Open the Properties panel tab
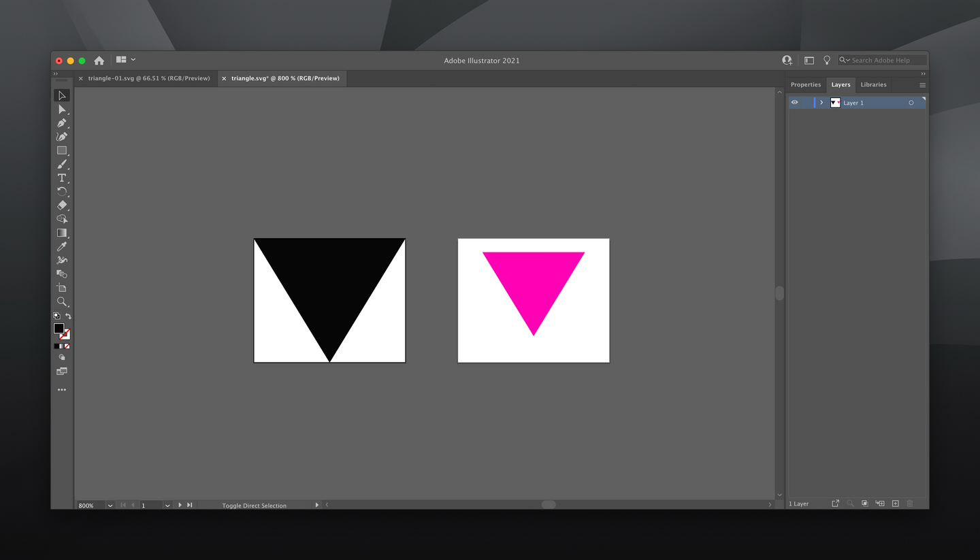Image resolution: width=980 pixels, height=560 pixels. pyautogui.click(x=806, y=84)
